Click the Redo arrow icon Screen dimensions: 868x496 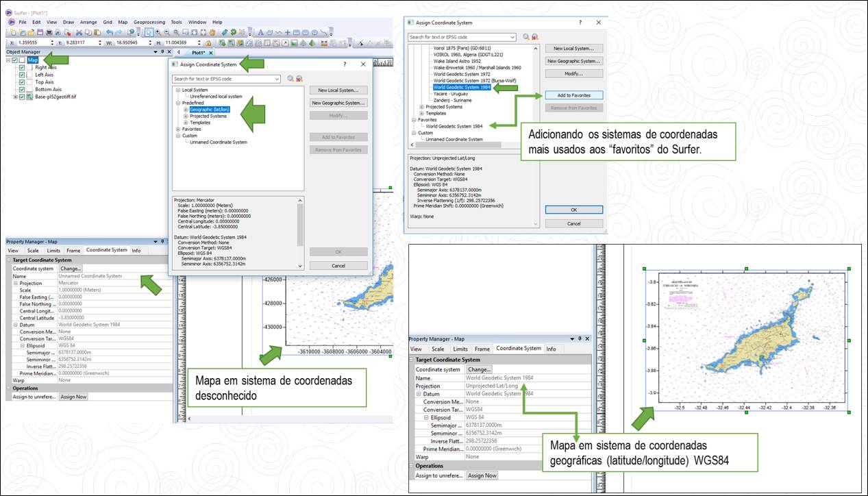pos(119,32)
